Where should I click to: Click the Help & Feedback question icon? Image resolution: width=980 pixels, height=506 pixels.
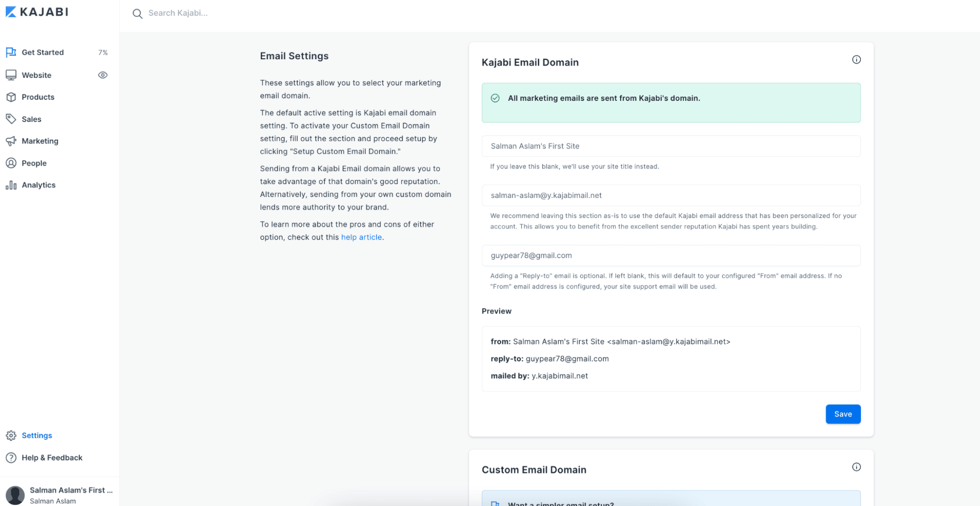pyautogui.click(x=11, y=458)
